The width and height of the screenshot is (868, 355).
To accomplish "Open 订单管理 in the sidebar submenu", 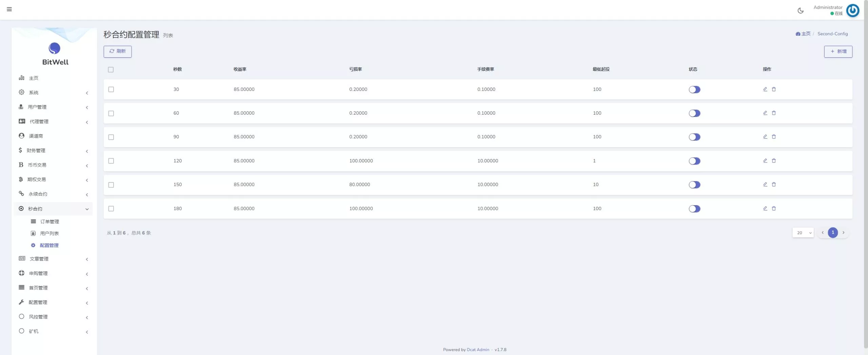I will click(x=50, y=222).
